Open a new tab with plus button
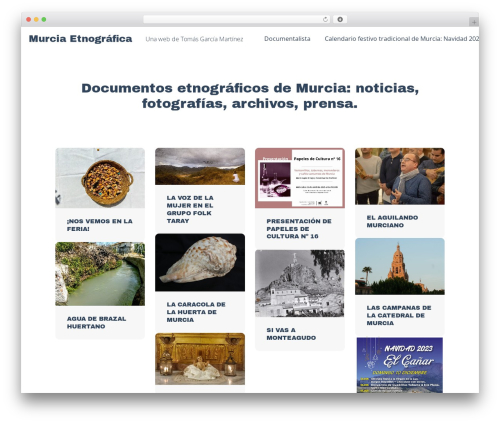Screen dimensions: 500x423 tap(474, 22)
